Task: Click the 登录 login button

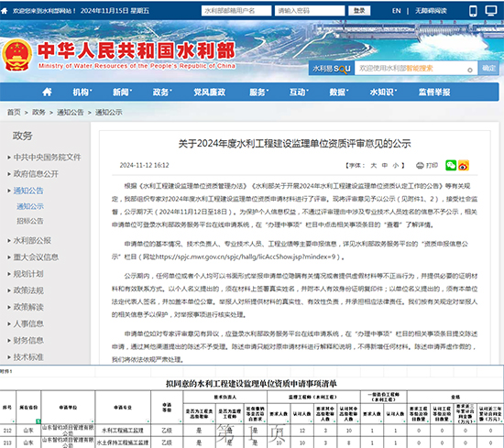Action: [359, 11]
